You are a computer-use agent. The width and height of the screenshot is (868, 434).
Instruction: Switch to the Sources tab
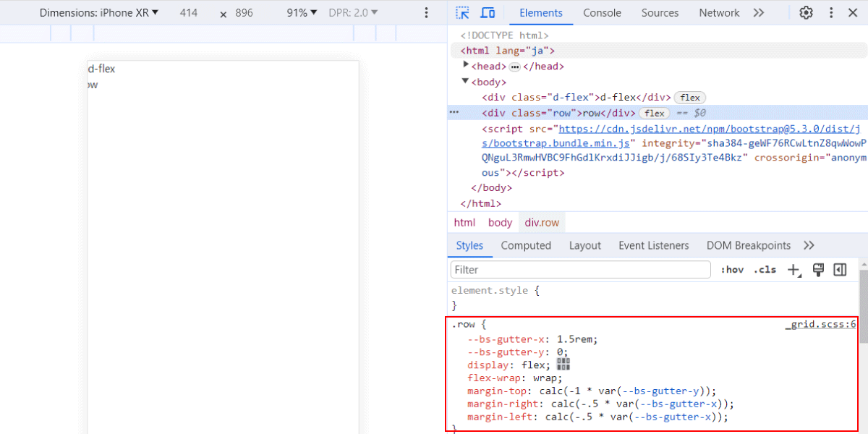point(660,13)
